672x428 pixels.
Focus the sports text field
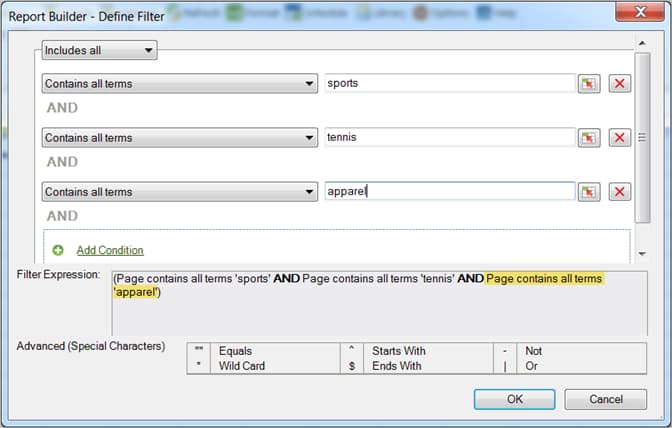(450, 83)
